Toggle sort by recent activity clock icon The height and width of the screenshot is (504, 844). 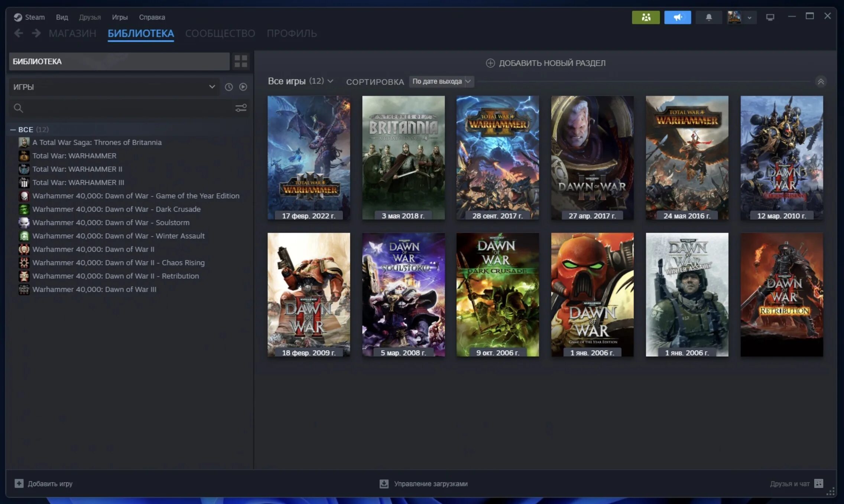pos(229,87)
